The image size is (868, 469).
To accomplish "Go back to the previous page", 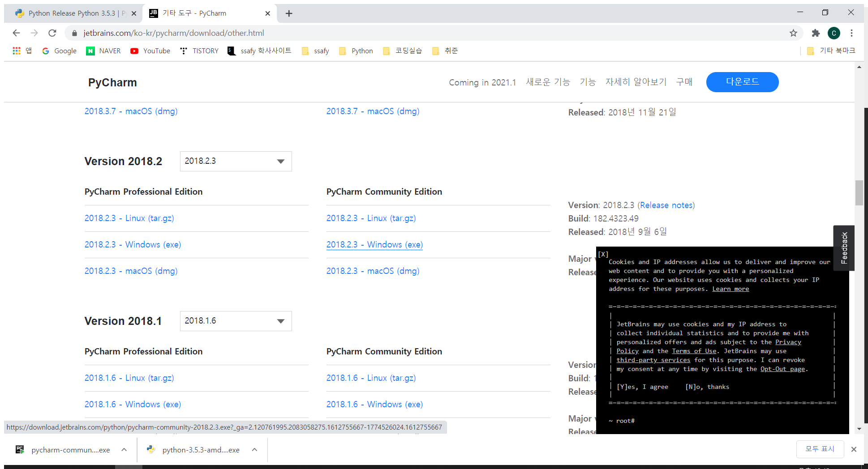I will pos(16,33).
